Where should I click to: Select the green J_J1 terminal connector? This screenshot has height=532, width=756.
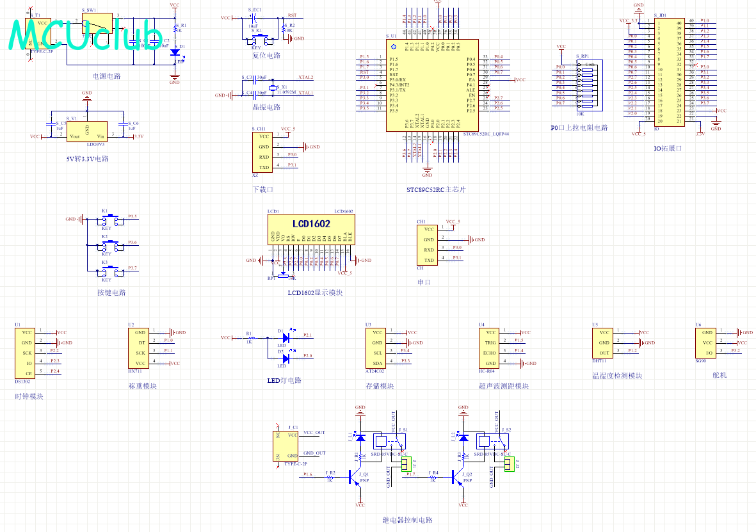[x=406, y=464]
